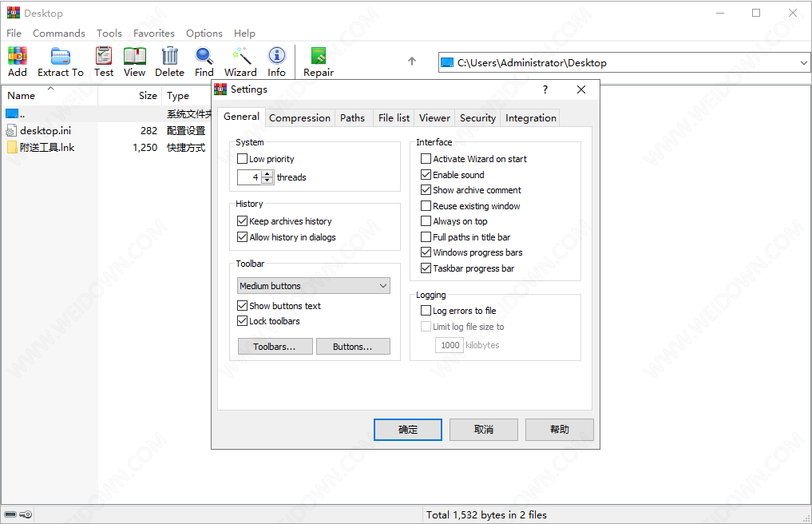Image resolution: width=812 pixels, height=524 pixels.
Task: Toggle Show archive comment
Action: 426,189
